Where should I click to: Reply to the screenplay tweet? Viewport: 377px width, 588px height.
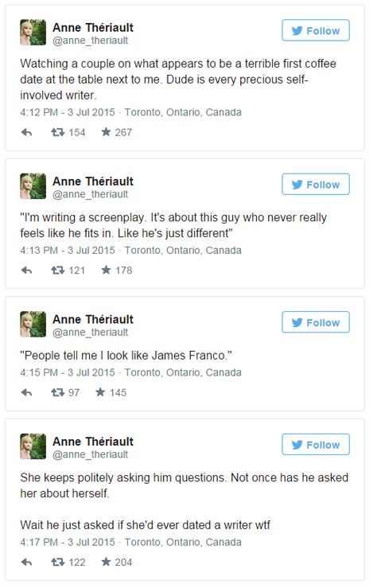click(x=26, y=271)
